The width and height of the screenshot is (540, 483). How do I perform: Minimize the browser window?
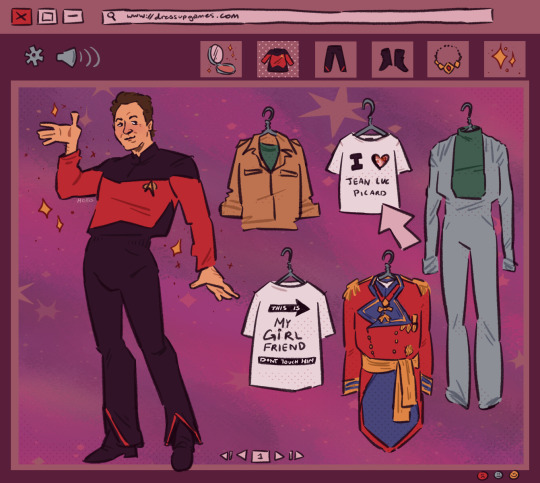pyautogui.click(x=73, y=16)
